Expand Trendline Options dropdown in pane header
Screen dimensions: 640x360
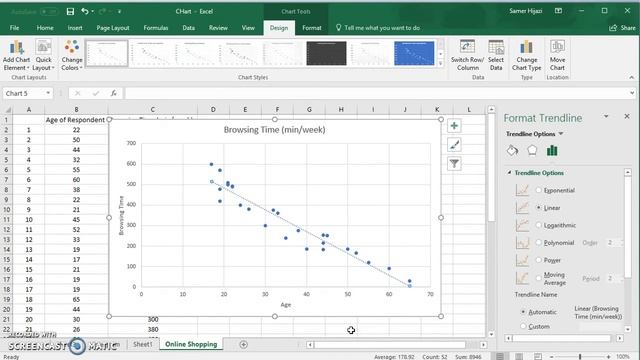561,134
